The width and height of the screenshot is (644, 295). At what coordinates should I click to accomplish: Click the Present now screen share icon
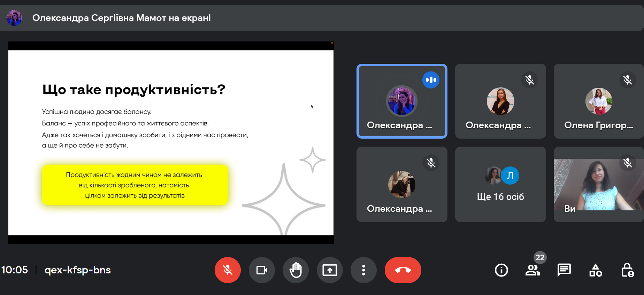(x=330, y=270)
